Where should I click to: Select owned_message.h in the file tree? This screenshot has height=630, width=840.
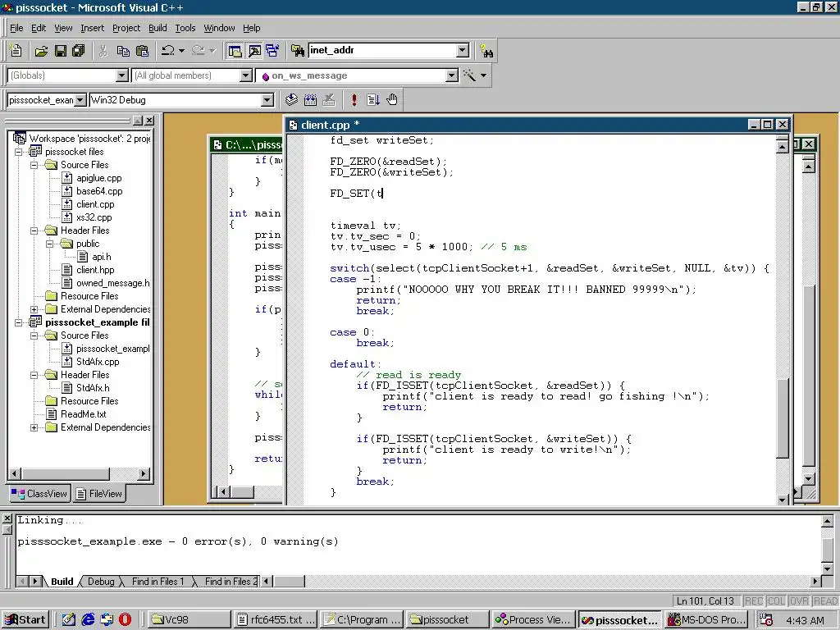[x=112, y=283]
